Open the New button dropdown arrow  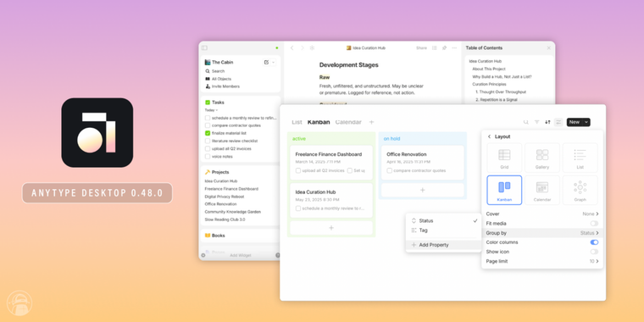click(586, 122)
